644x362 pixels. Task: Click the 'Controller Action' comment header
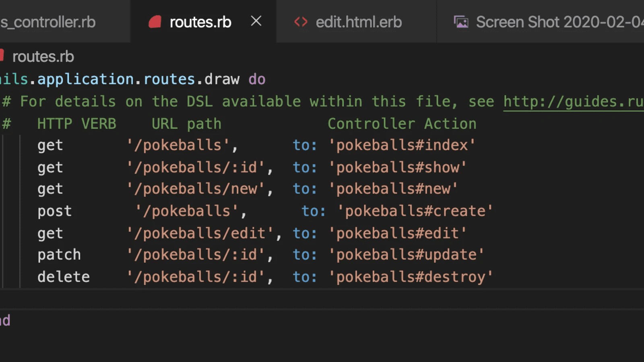click(x=402, y=124)
